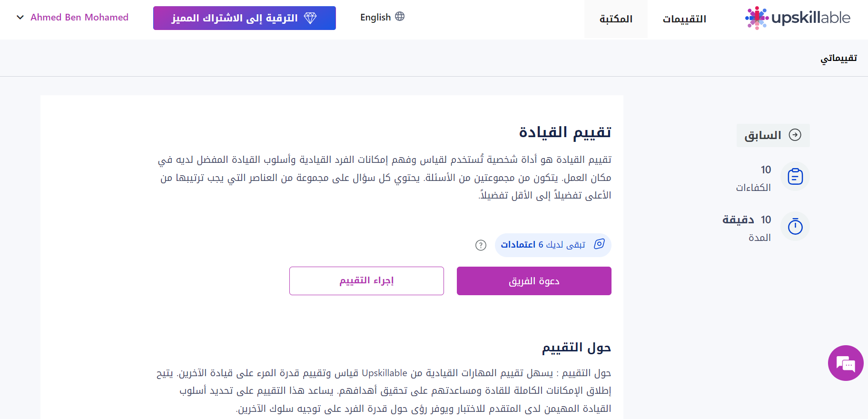The height and width of the screenshot is (419, 868).
Task: Switch language to English
Action: pos(382,17)
